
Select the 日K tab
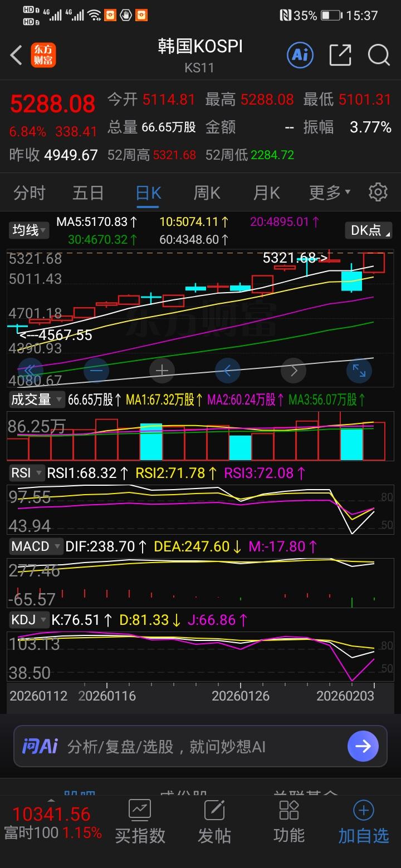148,193
